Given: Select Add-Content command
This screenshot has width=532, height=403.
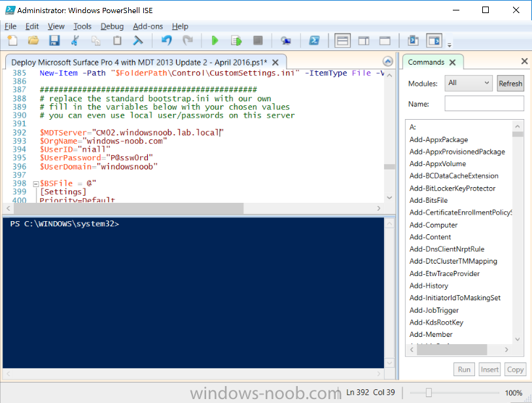Looking at the screenshot, I should 430,237.
